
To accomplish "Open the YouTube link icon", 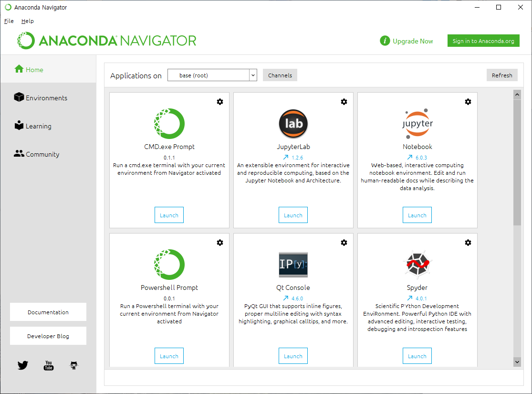I will click(x=49, y=365).
